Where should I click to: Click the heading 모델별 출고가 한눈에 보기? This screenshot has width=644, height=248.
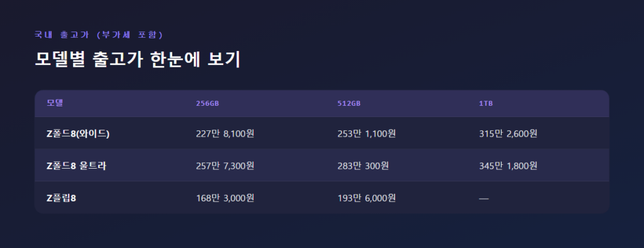137,60
